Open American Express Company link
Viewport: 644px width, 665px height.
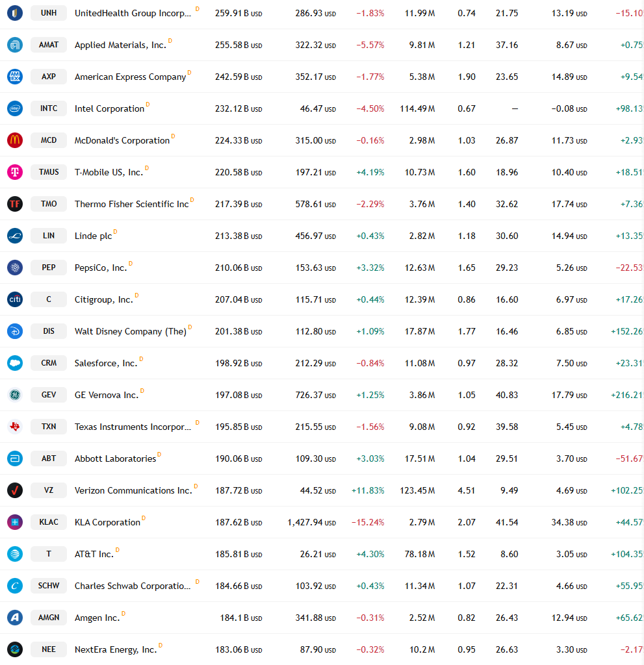click(x=131, y=77)
